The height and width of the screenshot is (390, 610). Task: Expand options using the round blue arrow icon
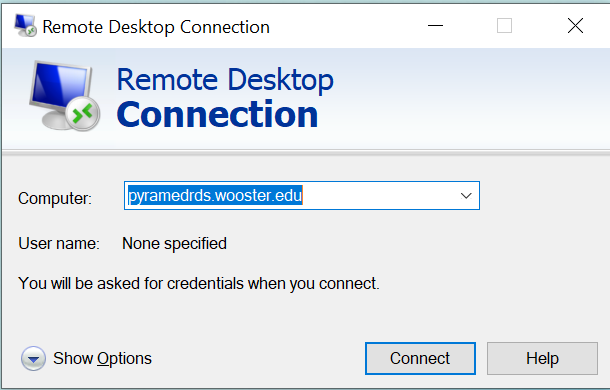(33, 358)
